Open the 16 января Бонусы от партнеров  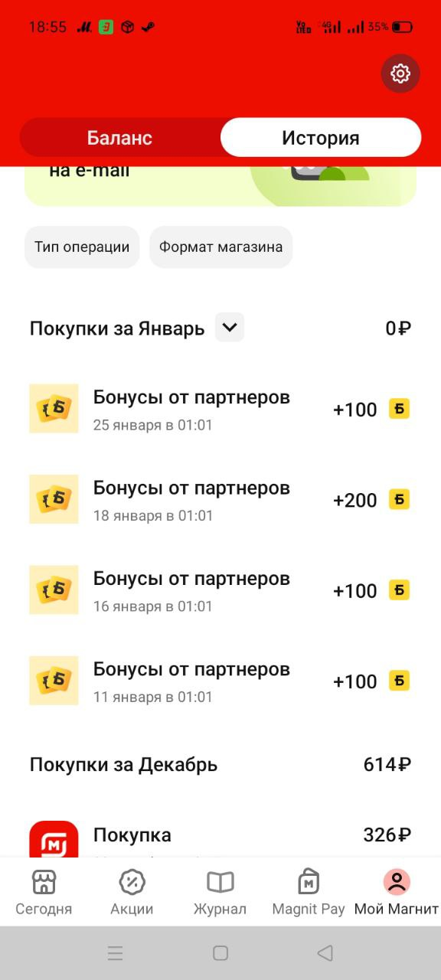click(x=220, y=590)
